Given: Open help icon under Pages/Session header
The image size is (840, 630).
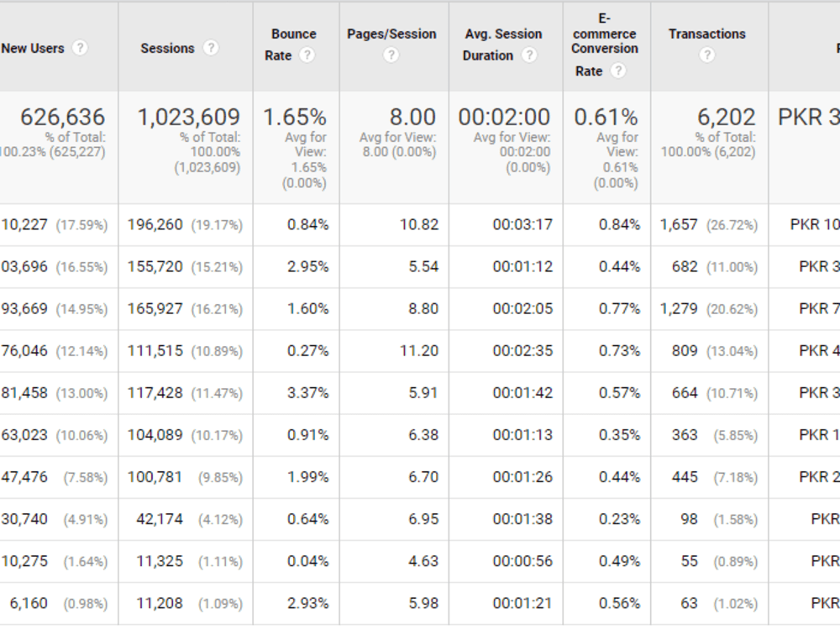Looking at the screenshot, I should point(391,55).
